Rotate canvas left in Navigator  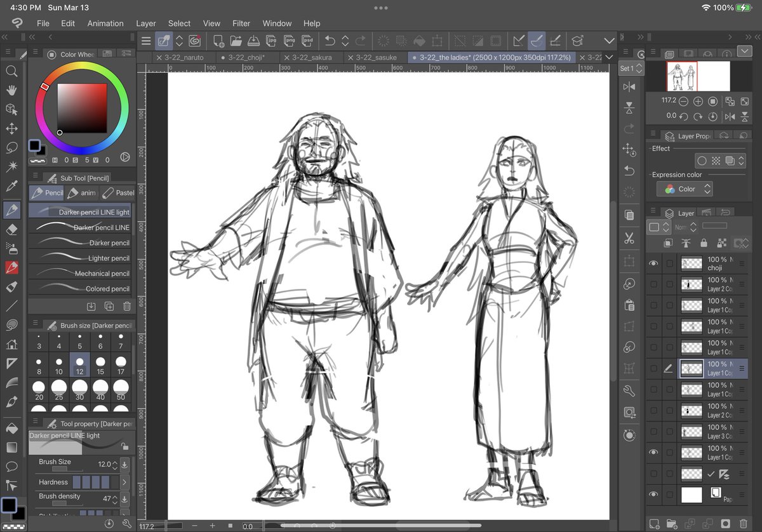point(684,116)
